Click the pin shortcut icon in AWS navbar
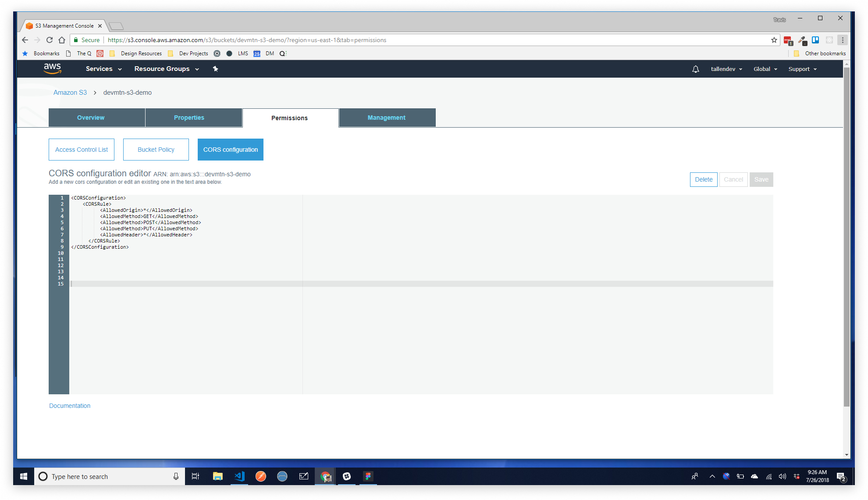Viewport: 868px width, 500px height. point(215,69)
